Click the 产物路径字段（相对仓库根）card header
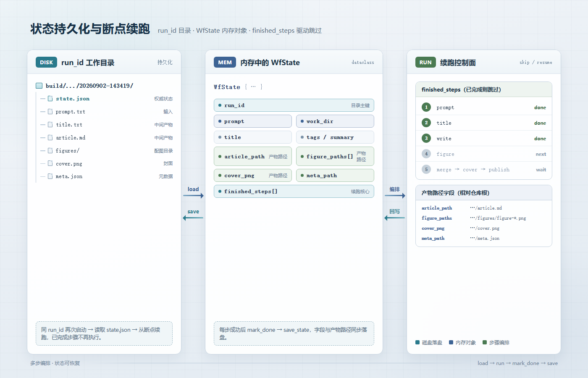Viewport: 588px width, 378px height. click(484, 193)
